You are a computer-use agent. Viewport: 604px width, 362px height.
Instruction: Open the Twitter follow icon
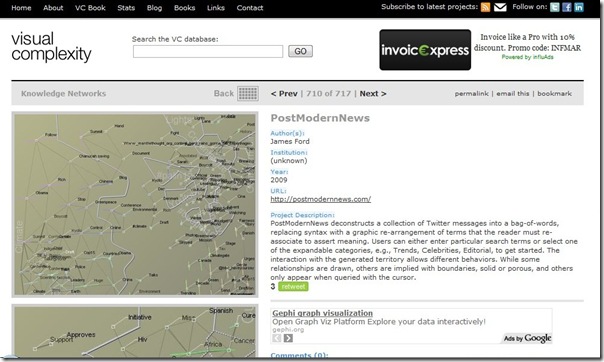point(554,7)
